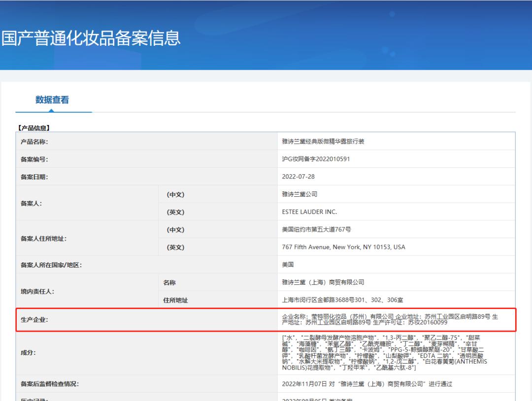Select the product name value 雅诗兰黛经典版微精华露旅行装
The height and width of the screenshot is (401, 532).
[323, 141]
